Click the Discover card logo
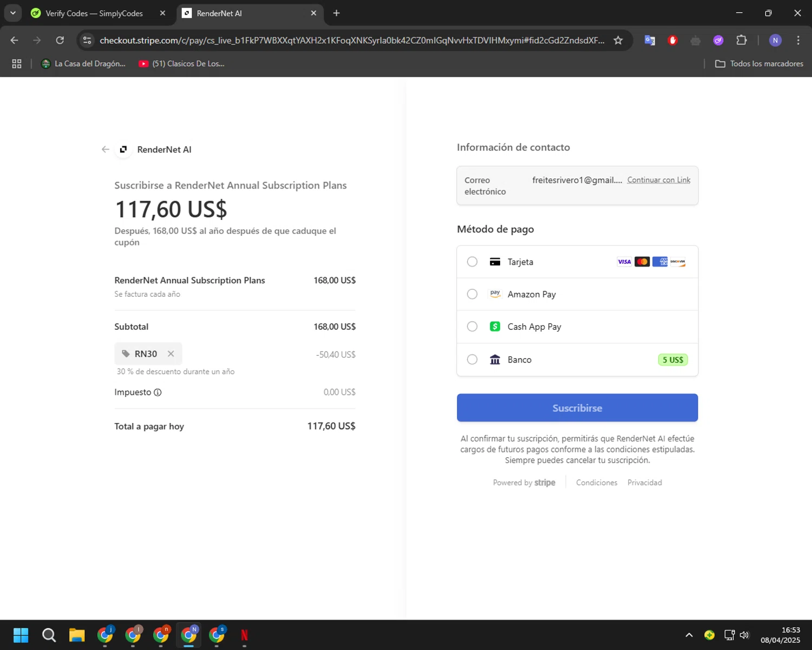Viewport: 812px width, 650px height. pyautogui.click(x=678, y=262)
